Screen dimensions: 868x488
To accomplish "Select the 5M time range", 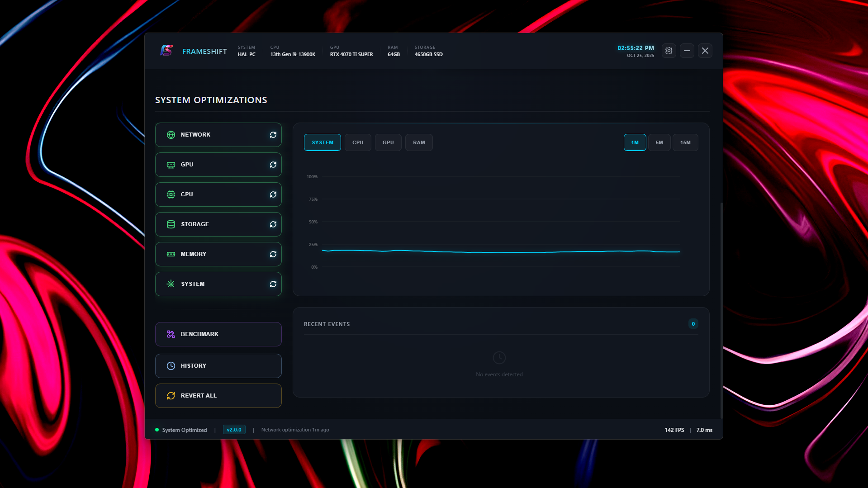I will click(659, 142).
